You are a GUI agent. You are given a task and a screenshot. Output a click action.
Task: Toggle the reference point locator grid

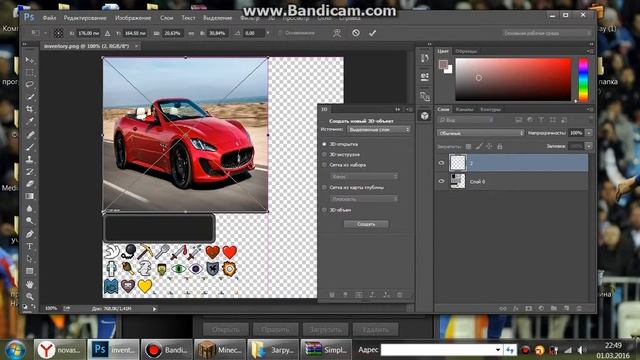(x=58, y=33)
